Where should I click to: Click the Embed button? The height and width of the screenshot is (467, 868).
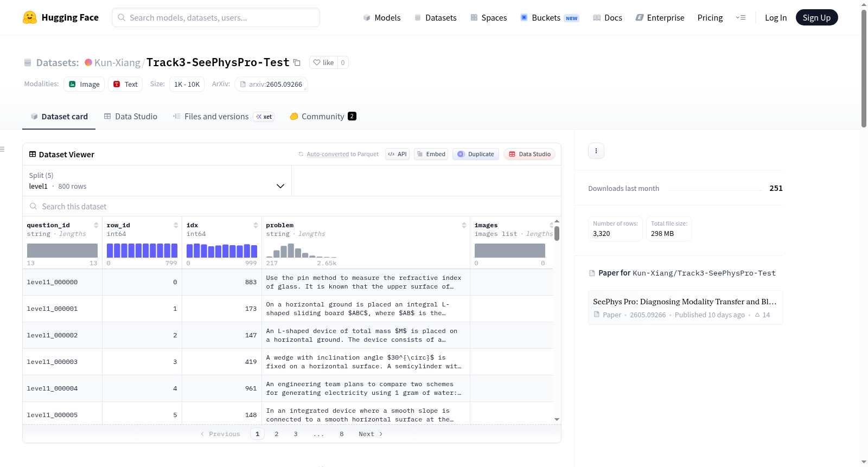click(x=431, y=154)
